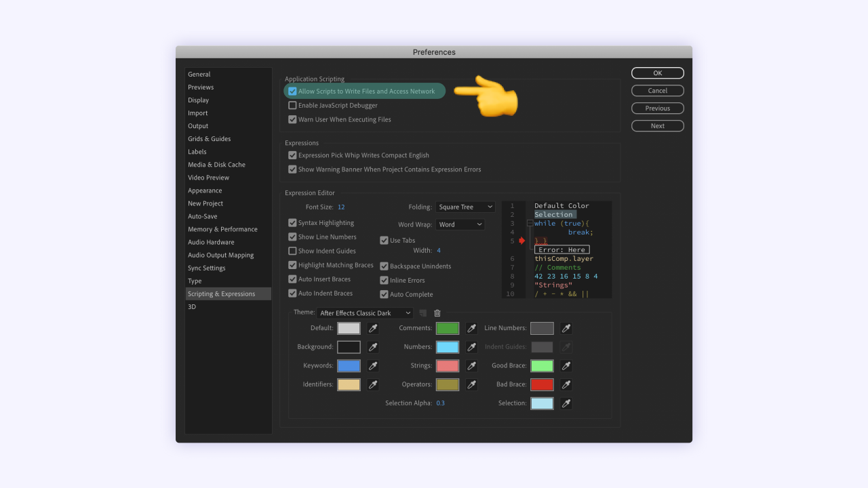Open Grids & Guides settings

pos(229,139)
